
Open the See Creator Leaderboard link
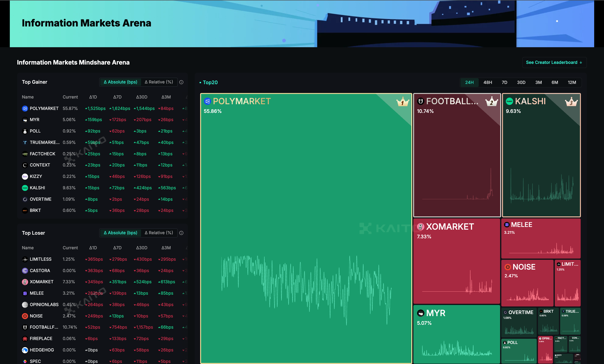click(x=554, y=62)
